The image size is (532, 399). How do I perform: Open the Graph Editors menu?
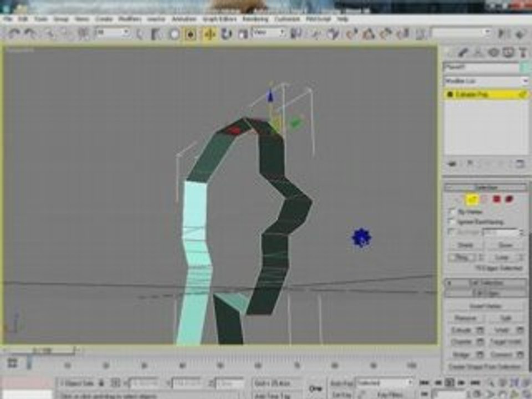point(219,19)
